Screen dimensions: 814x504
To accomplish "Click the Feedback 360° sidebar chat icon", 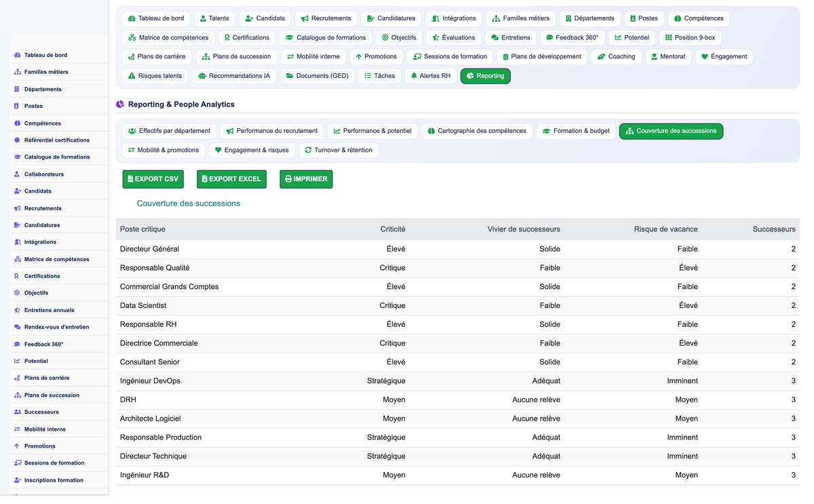I will coord(17,344).
